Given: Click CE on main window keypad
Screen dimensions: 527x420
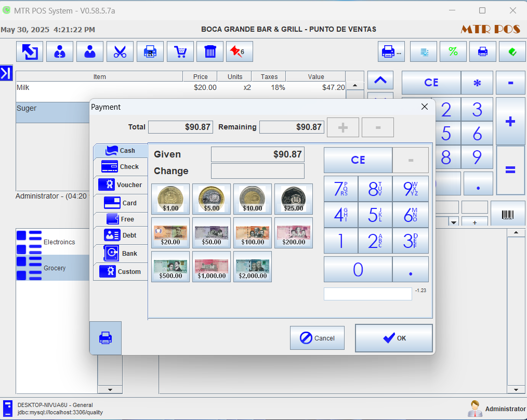Looking at the screenshot, I should click(431, 83).
